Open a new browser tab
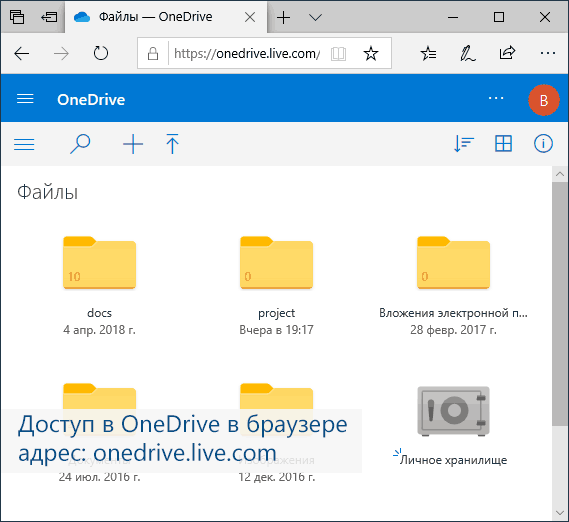The height and width of the screenshot is (522, 569). click(283, 17)
